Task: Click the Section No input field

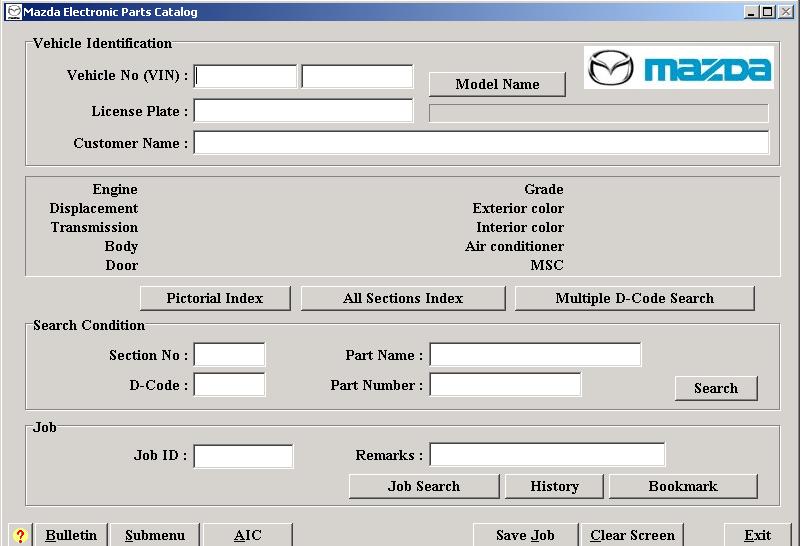Action: click(x=229, y=354)
